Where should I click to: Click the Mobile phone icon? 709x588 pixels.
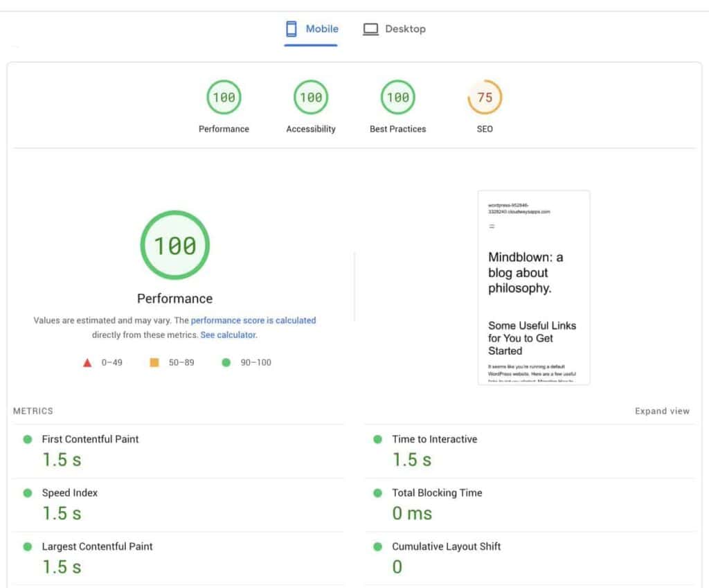click(291, 29)
